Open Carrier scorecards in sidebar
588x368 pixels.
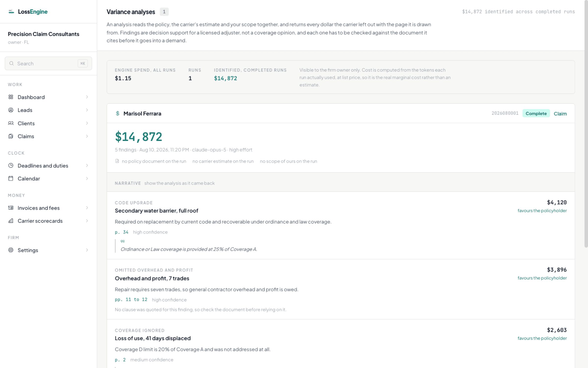(48, 221)
